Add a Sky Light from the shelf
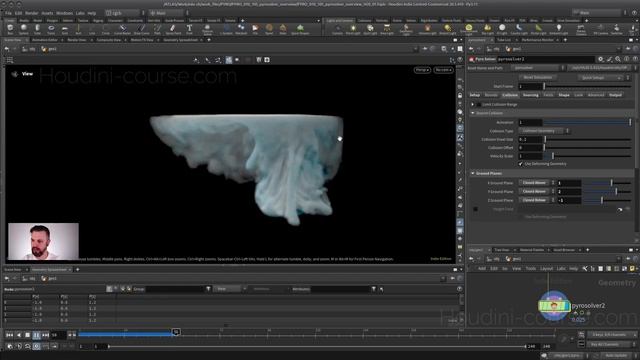The width and height of the screenshot is (640, 360). click(x=487, y=29)
